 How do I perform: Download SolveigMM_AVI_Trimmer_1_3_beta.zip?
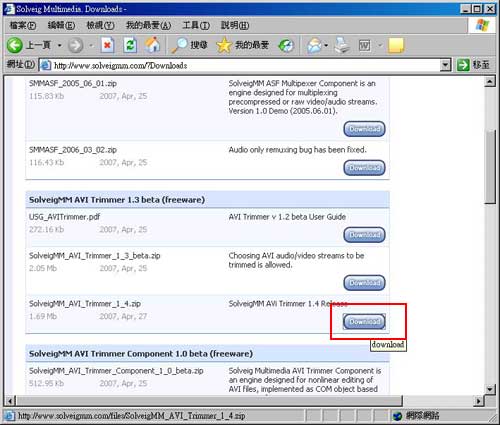(x=364, y=283)
